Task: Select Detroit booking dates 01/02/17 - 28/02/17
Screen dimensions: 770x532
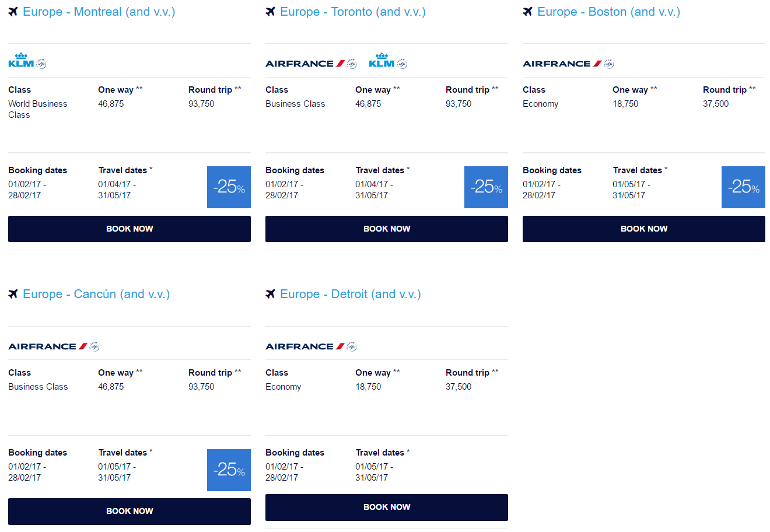Action: coord(284,472)
